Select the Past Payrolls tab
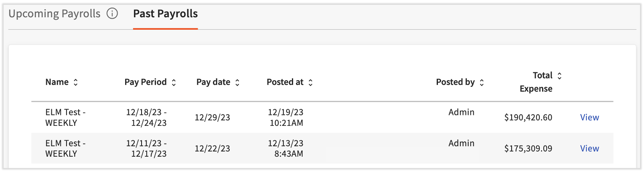644x172 pixels. pos(165,14)
